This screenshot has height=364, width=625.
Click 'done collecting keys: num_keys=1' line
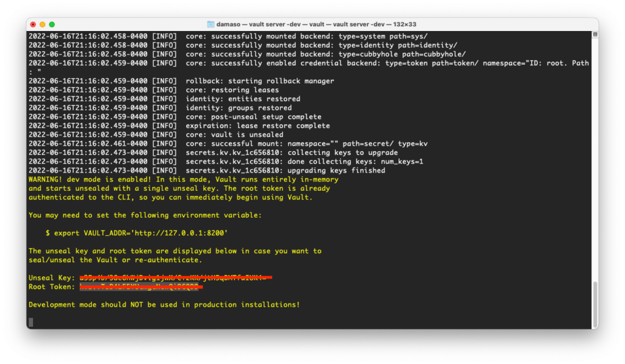click(226, 162)
